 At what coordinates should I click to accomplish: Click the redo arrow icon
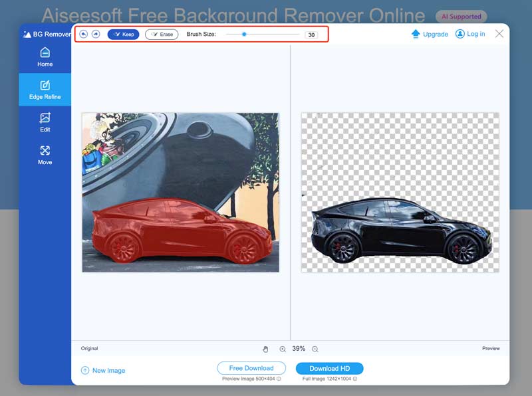[96, 34]
